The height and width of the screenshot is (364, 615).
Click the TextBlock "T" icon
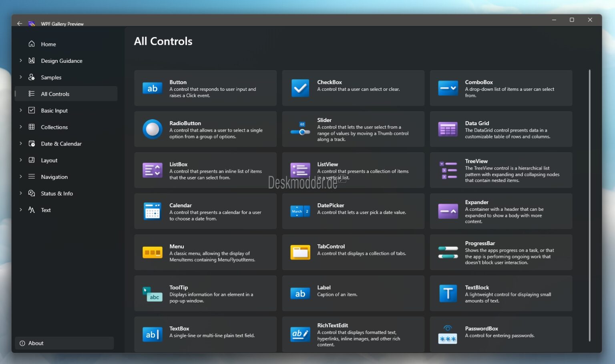448,293
